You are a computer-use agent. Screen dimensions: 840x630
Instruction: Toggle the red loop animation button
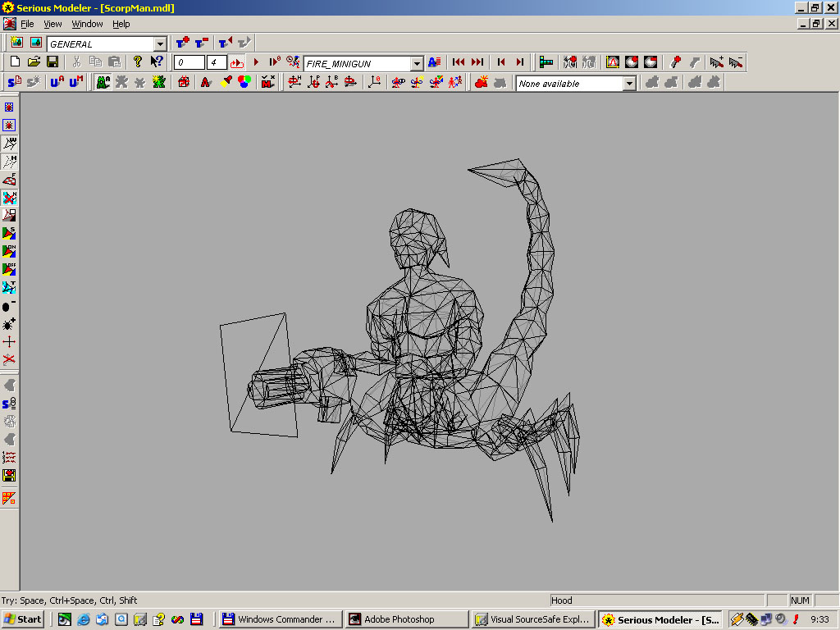click(x=236, y=62)
